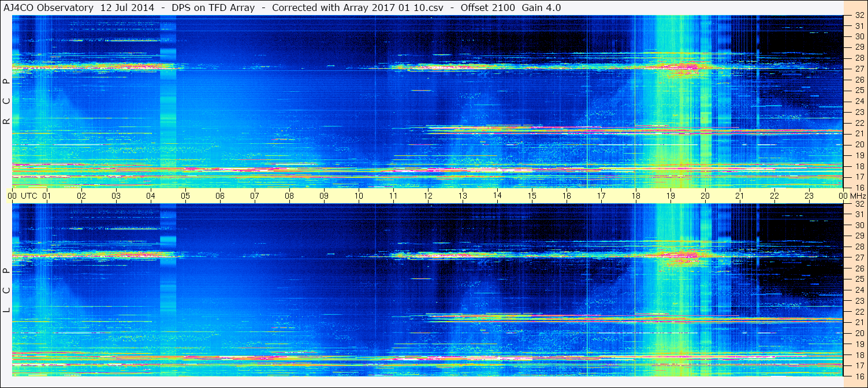
Task: Click the L C P polarization label
Action: coord(7,290)
